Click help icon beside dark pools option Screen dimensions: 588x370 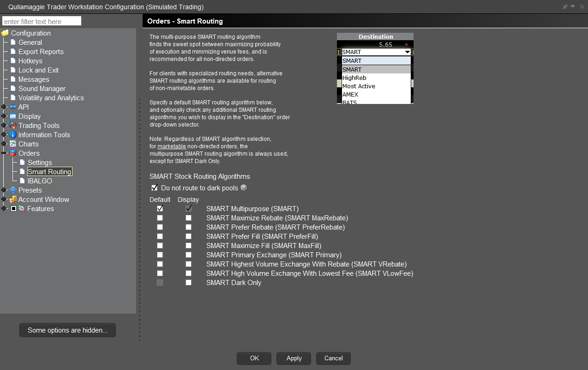pos(244,188)
